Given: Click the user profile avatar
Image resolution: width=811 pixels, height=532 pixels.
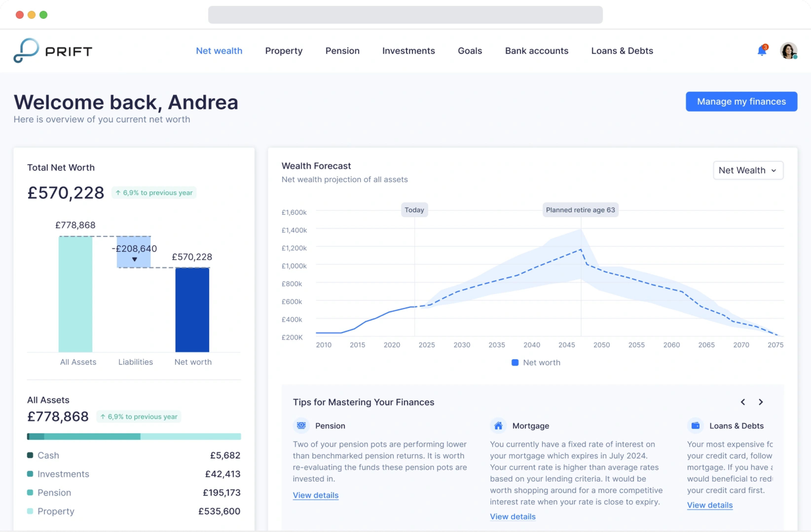Looking at the screenshot, I should pos(788,51).
